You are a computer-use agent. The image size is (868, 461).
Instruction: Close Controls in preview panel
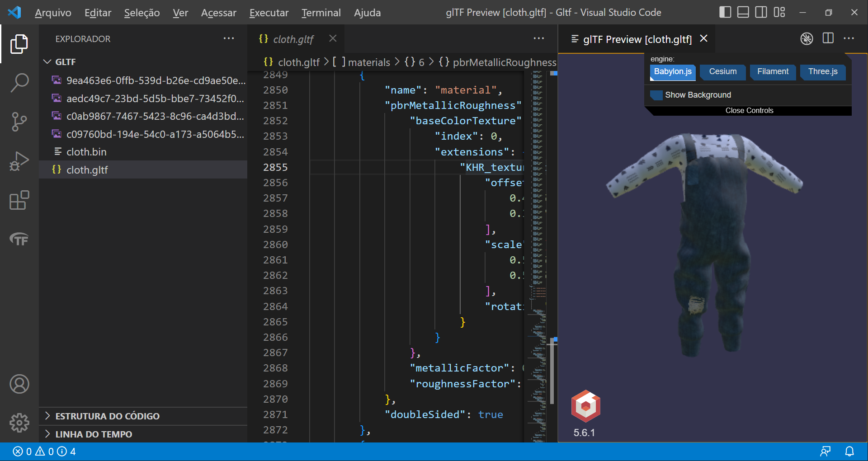(749, 111)
